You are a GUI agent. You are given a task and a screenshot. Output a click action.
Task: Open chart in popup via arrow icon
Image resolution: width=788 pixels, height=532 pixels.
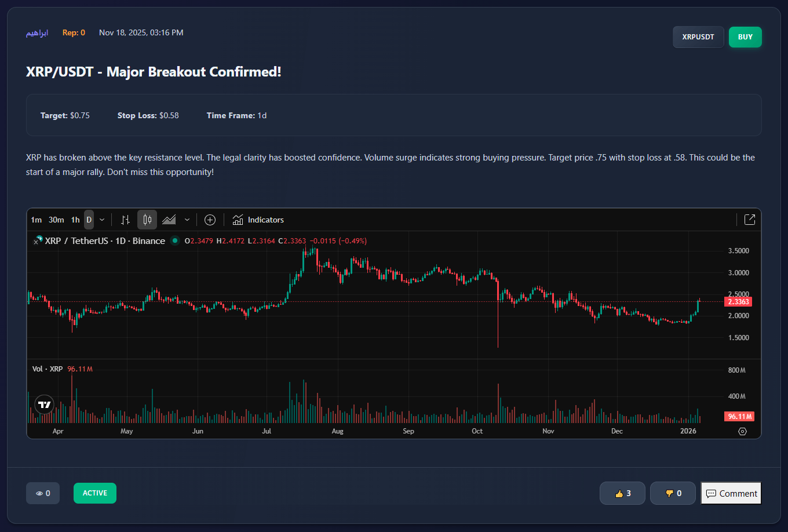(749, 220)
